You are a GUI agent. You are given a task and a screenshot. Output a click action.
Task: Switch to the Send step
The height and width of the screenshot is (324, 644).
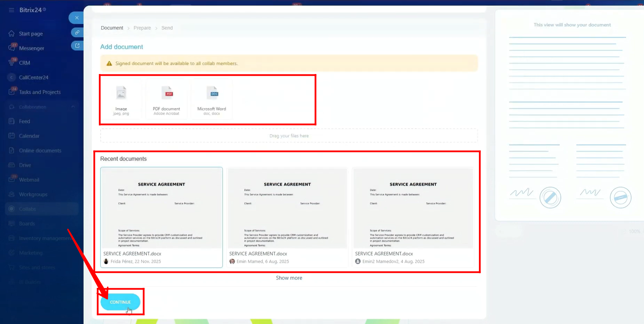[167, 28]
